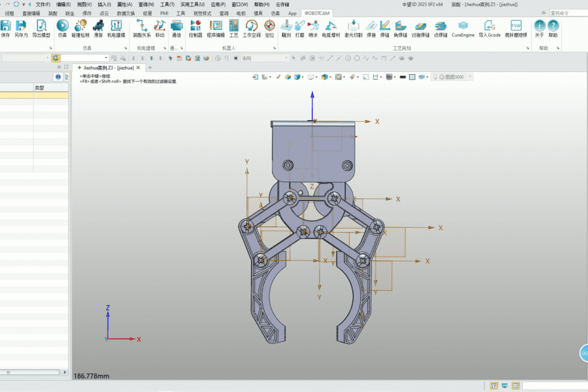Click the 激光切割 laser cutting tool
Screen dimensions: 588x392
353,27
